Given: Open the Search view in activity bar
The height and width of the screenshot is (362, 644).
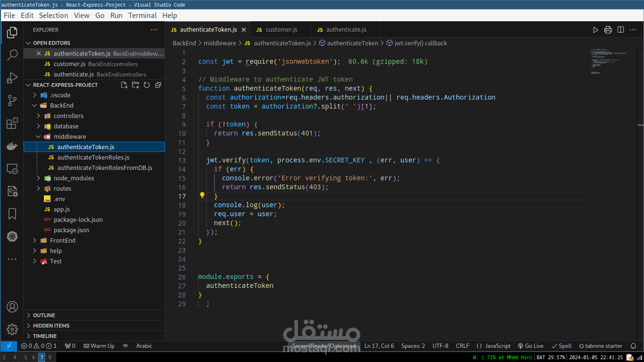Looking at the screenshot, I should 12,55.
